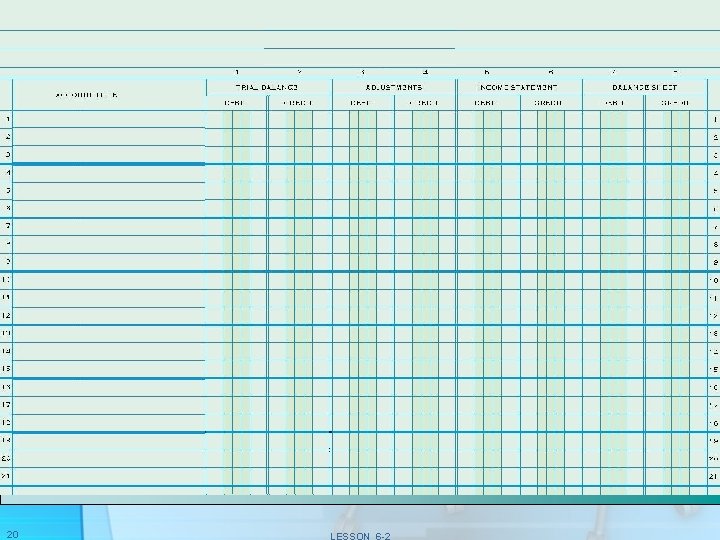720x540 pixels.
Task: Click Debit subheading under Adjustments
Action: pos(360,103)
